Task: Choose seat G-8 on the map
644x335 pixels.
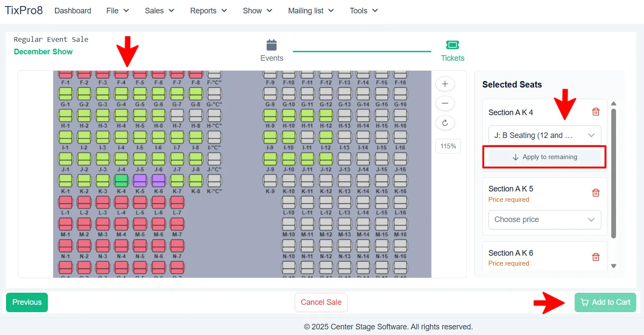Action: (196, 94)
